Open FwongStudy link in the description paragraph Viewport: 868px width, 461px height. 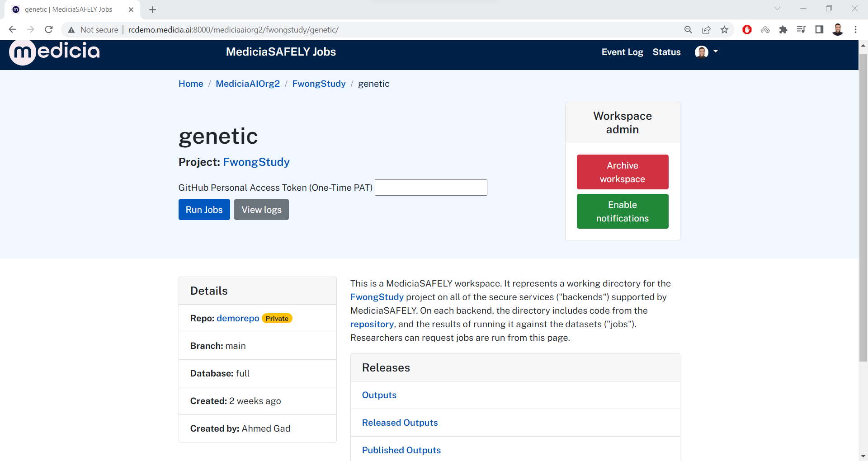377,297
